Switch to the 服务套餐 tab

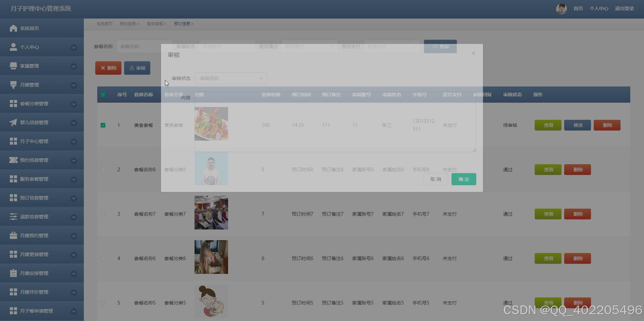click(x=155, y=24)
